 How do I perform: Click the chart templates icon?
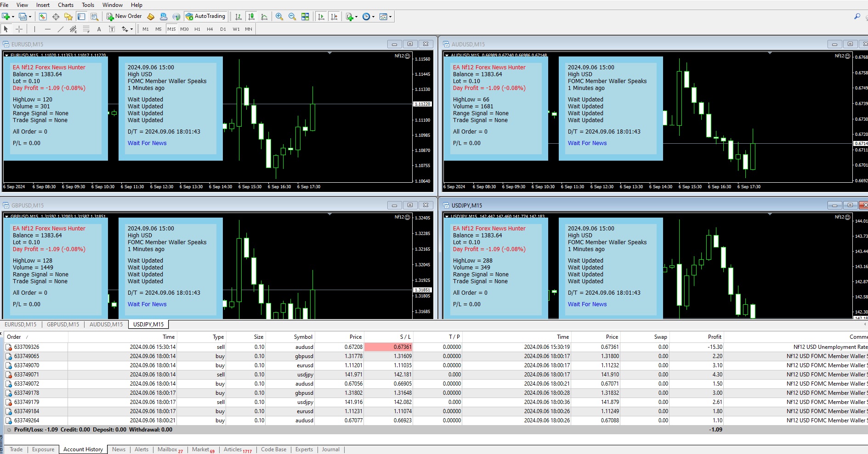383,17
